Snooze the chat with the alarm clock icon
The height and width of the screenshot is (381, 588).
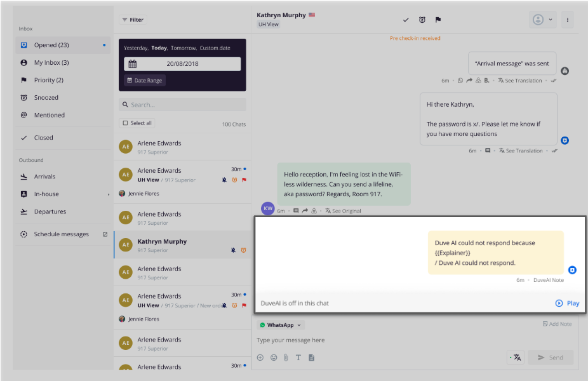click(422, 20)
